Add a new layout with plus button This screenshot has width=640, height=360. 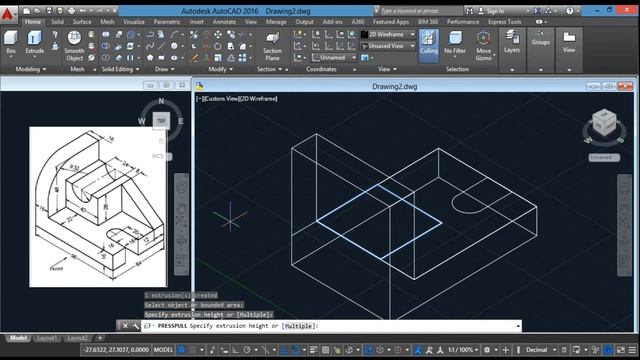(100, 338)
